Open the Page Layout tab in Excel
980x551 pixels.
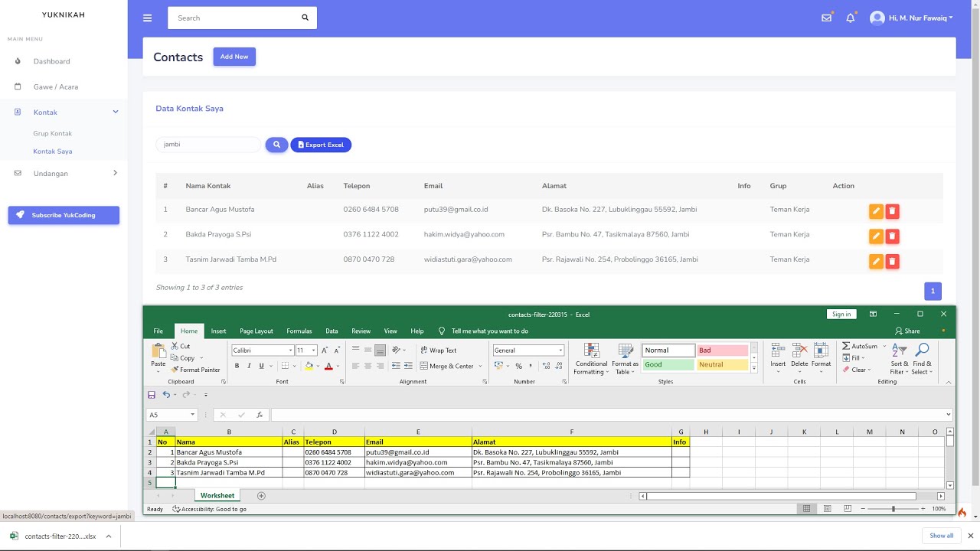tap(256, 331)
